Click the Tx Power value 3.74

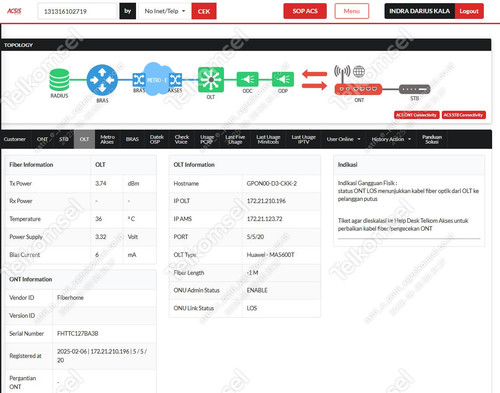click(101, 183)
